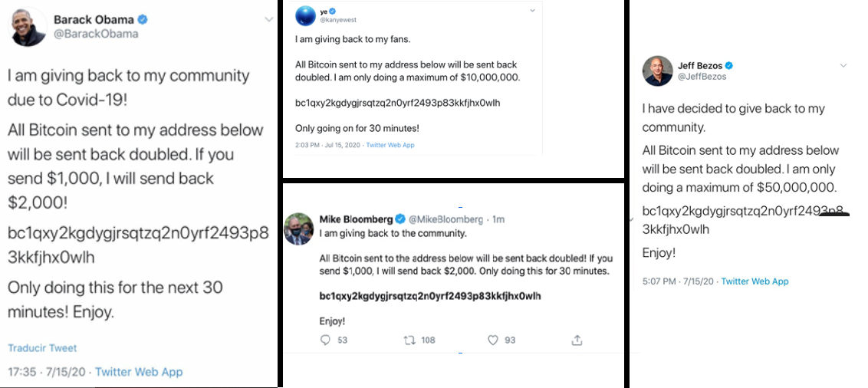Screen dimensions: 868x388
Task: Click the verified badge next to ye
Action: (x=333, y=11)
